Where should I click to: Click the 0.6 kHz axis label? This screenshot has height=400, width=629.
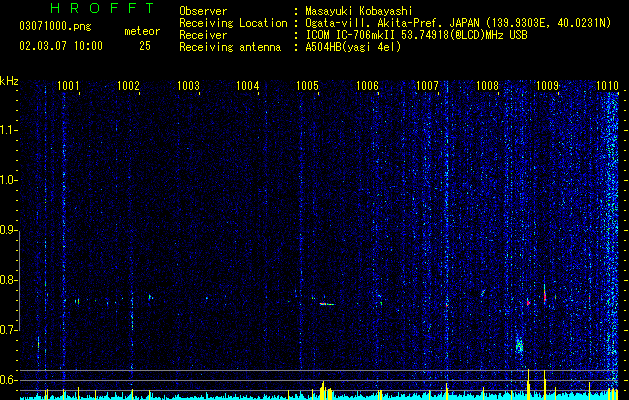click(x=8, y=380)
